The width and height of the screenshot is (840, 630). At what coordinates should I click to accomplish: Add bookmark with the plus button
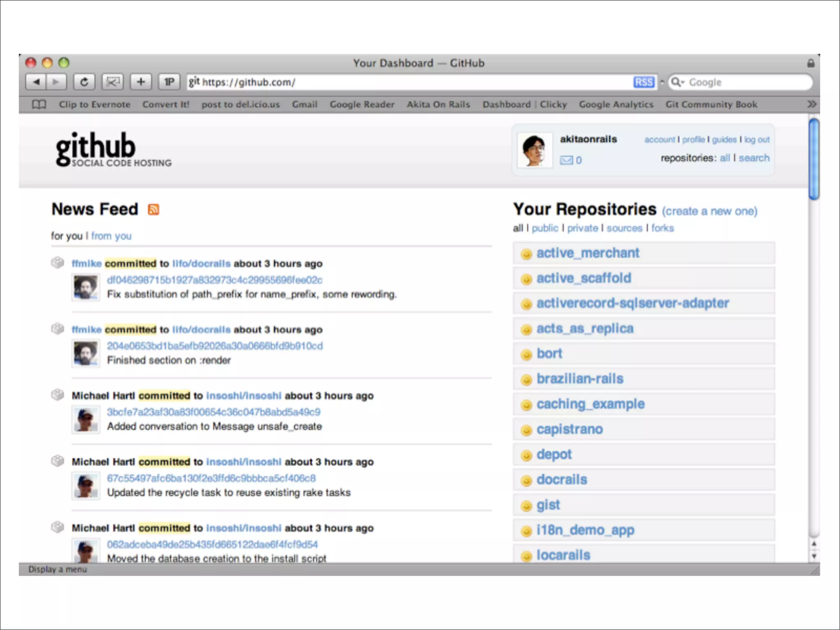[x=141, y=82]
